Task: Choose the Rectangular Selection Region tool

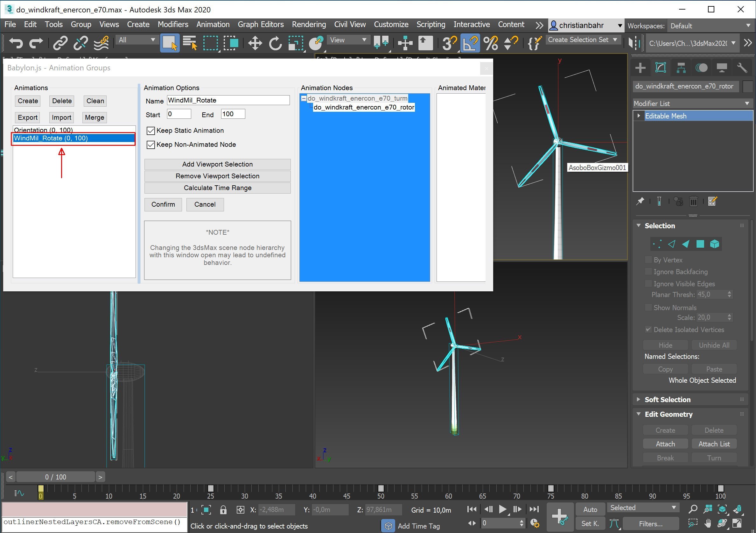Action: pos(211,43)
